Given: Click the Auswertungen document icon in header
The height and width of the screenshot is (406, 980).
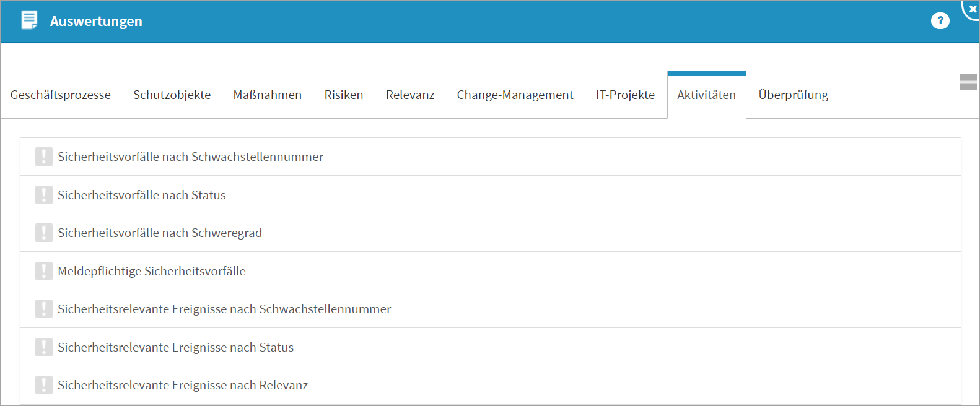Looking at the screenshot, I should (x=29, y=20).
